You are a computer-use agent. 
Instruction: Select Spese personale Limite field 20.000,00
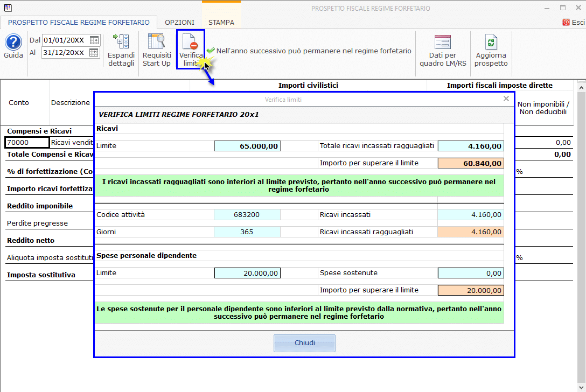(247, 273)
